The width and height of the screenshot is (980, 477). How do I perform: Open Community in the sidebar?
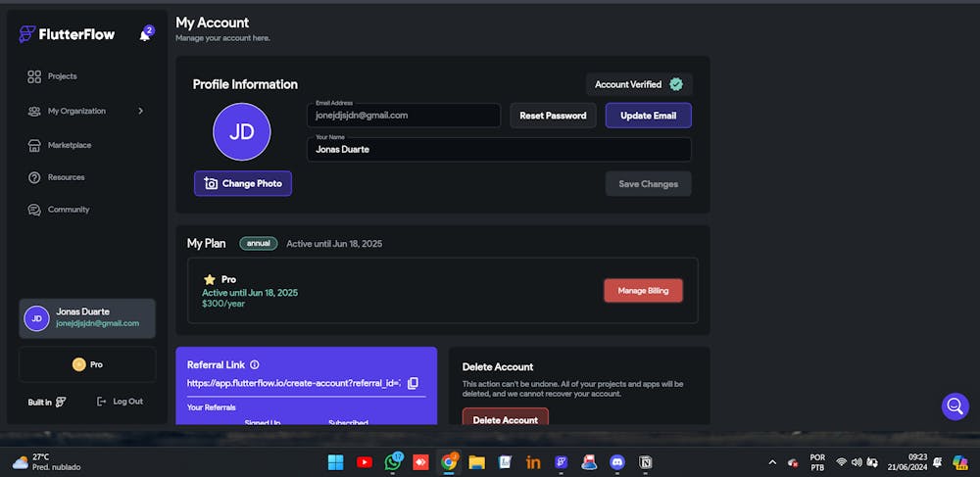(59, 210)
